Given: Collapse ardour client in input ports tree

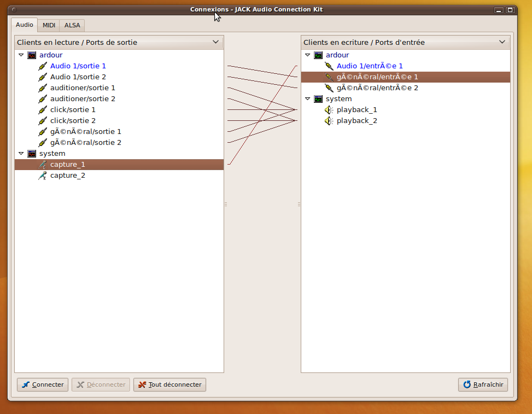Looking at the screenshot, I should point(307,55).
